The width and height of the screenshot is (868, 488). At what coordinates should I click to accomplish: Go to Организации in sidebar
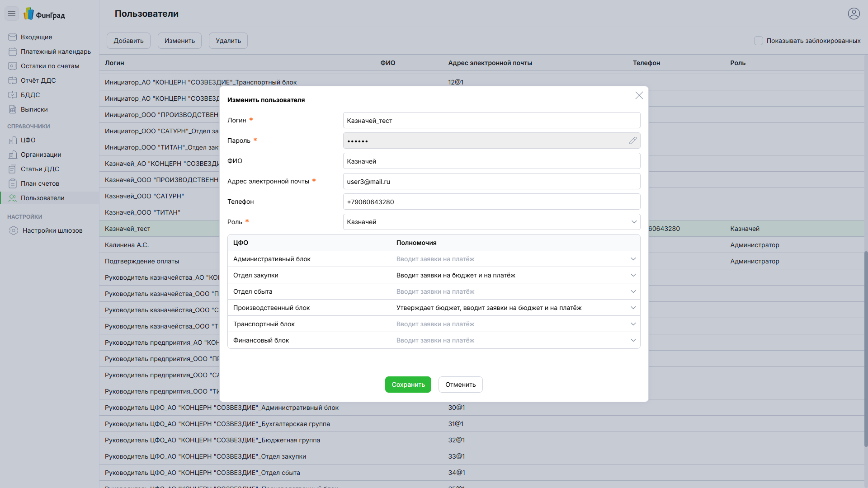(41, 155)
